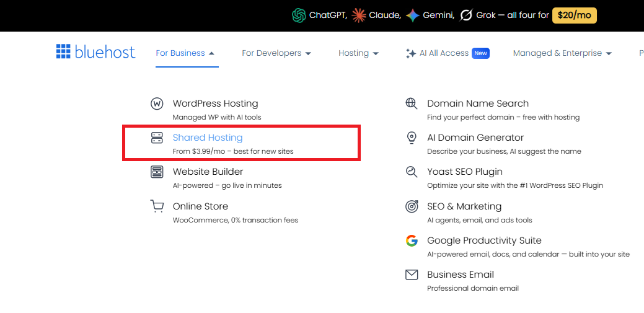Open the Domain Name Search link
The width and height of the screenshot is (644, 313).
(478, 104)
